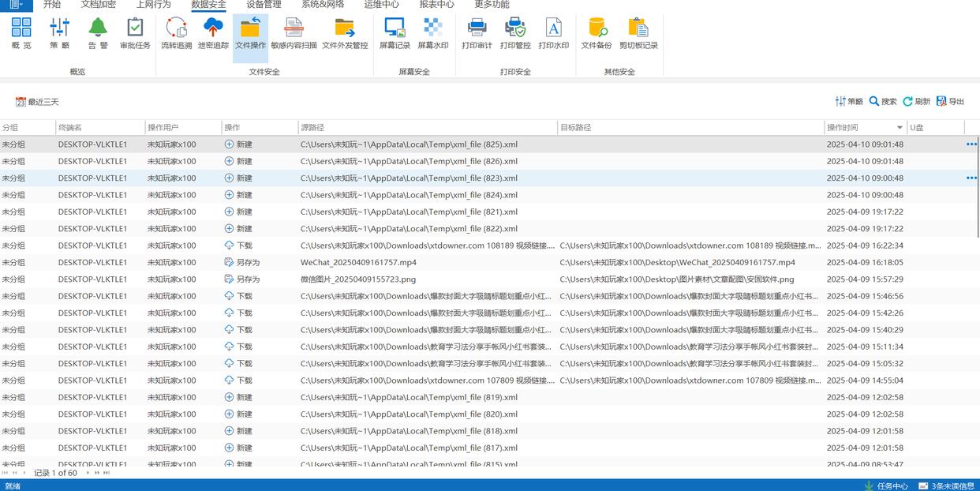Screen dimensions: 980x491
Task: Open the application menu dropdown at top-left
Action: (x=16, y=5)
